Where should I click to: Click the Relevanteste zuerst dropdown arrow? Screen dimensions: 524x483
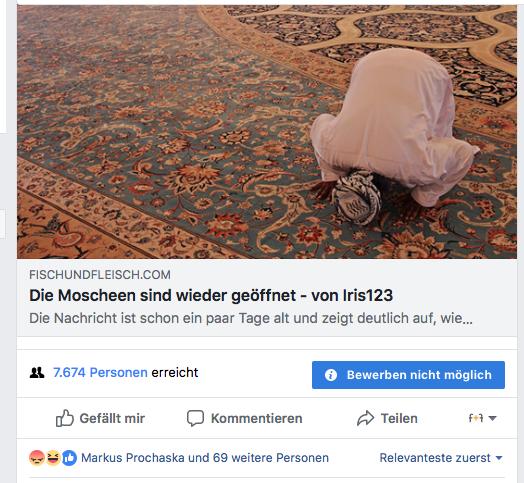(499, 458)
